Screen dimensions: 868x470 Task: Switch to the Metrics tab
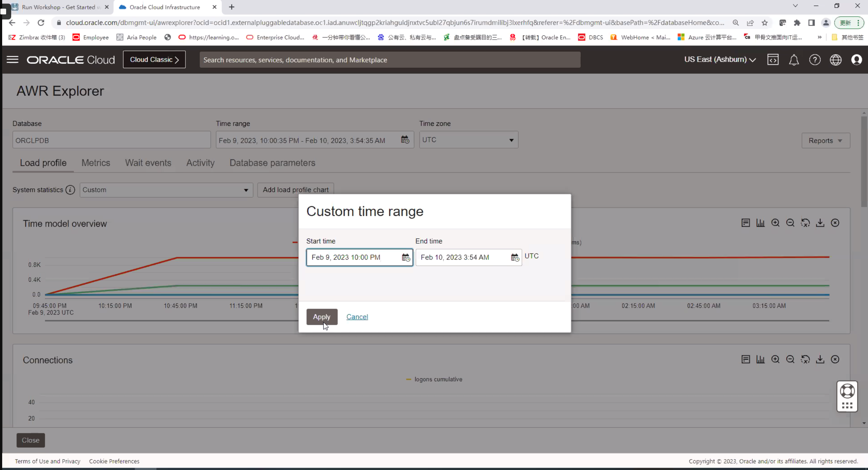point(96,163)
